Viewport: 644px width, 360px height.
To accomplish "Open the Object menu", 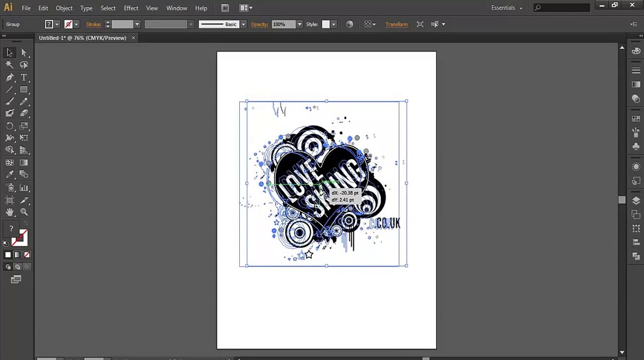I will point(64,8).
